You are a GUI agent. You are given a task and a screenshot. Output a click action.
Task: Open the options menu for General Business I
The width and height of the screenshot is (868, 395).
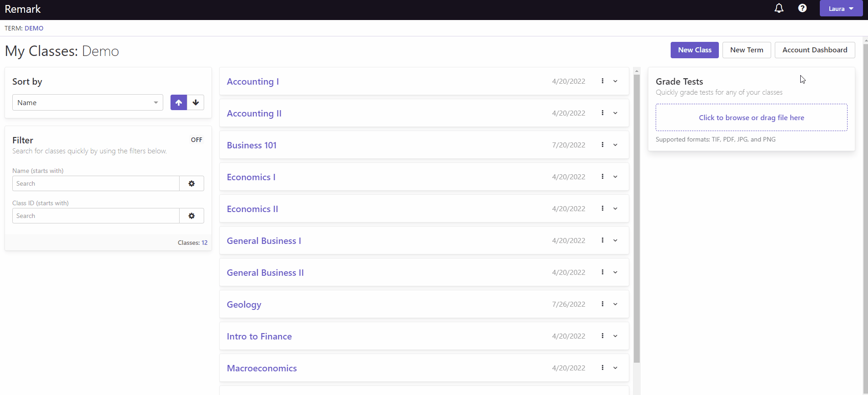coord(602,240)
